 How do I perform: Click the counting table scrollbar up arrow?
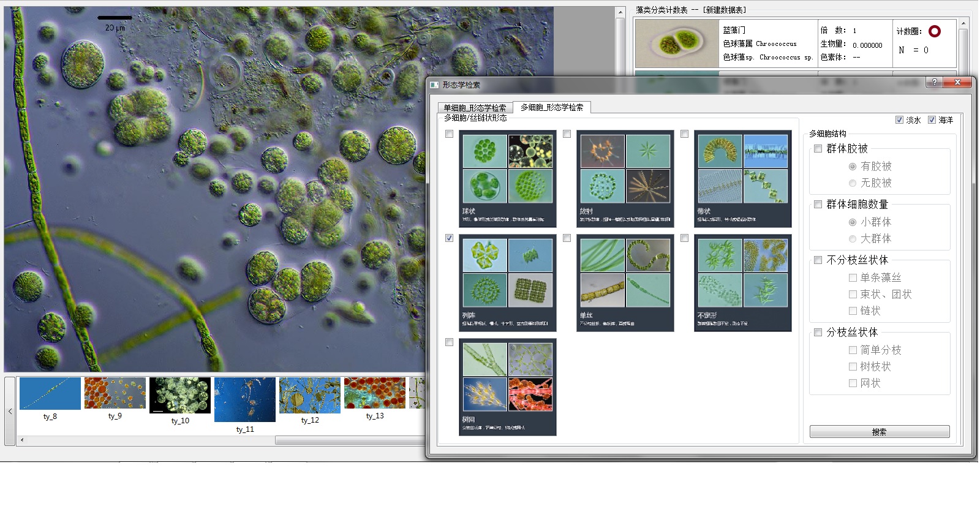pyautogui.click(x=963, y=23)
